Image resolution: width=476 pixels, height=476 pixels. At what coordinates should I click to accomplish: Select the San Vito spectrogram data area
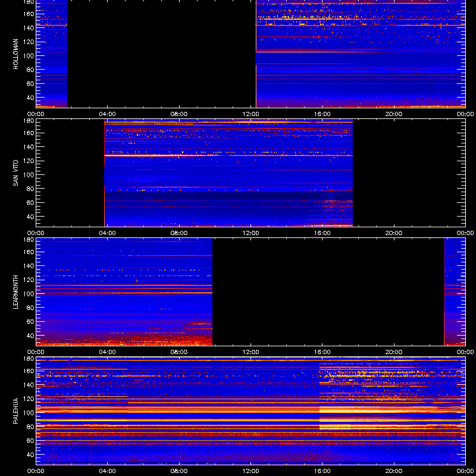(x=228, y=173)
